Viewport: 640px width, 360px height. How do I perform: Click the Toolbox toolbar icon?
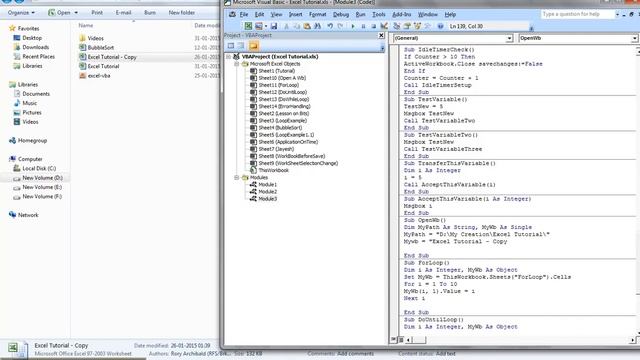point(427,26)
